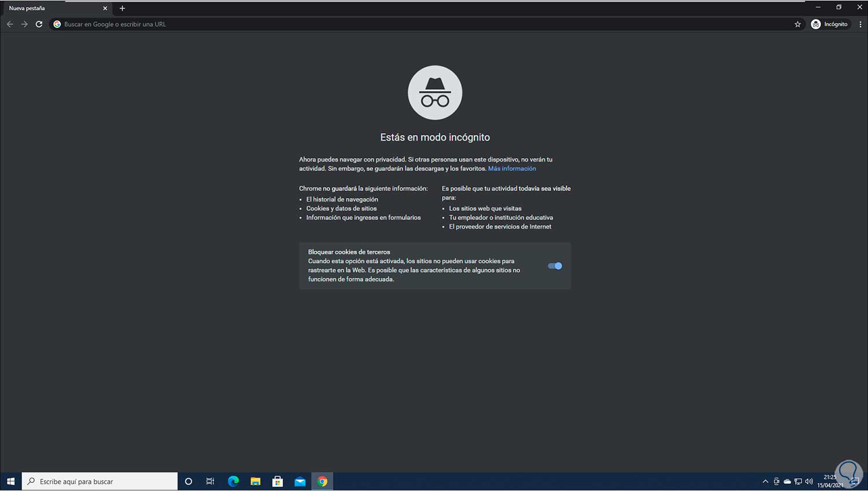Select the Nueva pestaña tab

point(56,8)
